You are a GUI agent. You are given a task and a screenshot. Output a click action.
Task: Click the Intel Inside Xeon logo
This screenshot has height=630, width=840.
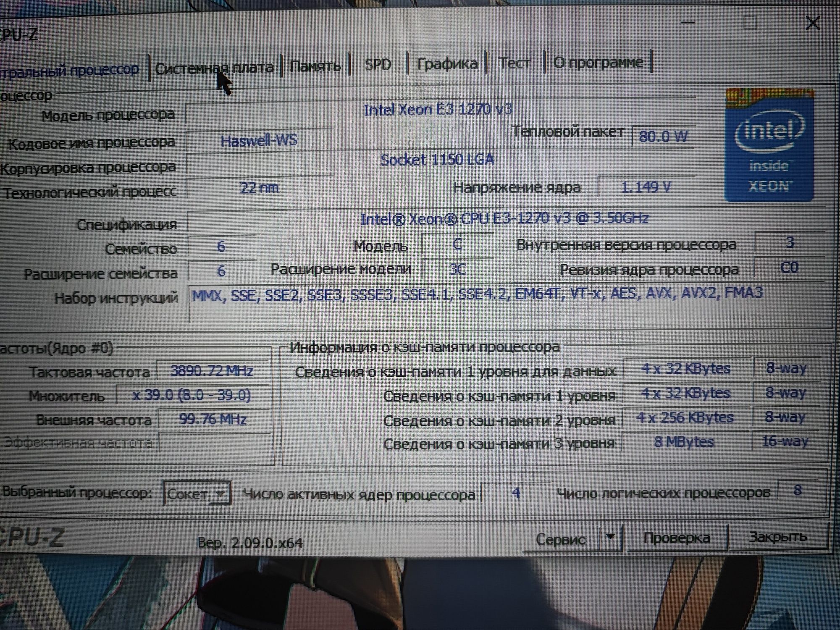coord(769,145)
